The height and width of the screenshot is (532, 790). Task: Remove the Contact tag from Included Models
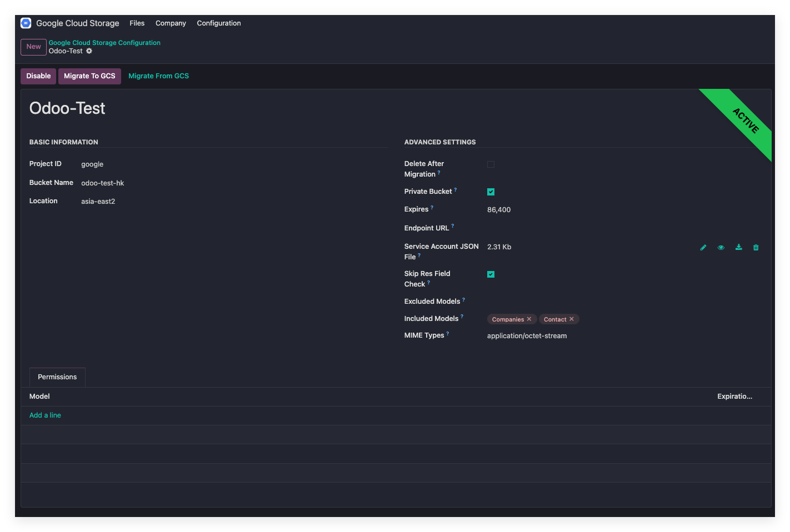(571, 319)
